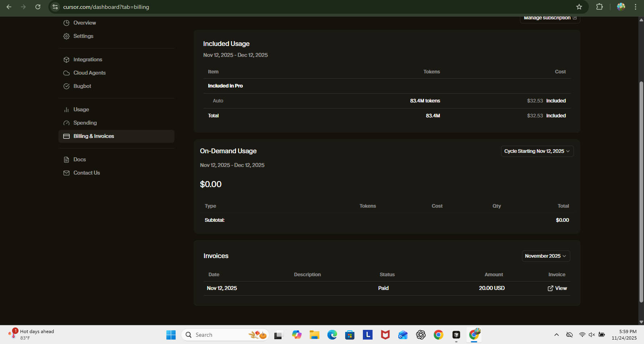Expand the Cycle Starting Nov 12 dropdown
The width and height of the screenshot is (644, 344).
click(x=537, y=151)
